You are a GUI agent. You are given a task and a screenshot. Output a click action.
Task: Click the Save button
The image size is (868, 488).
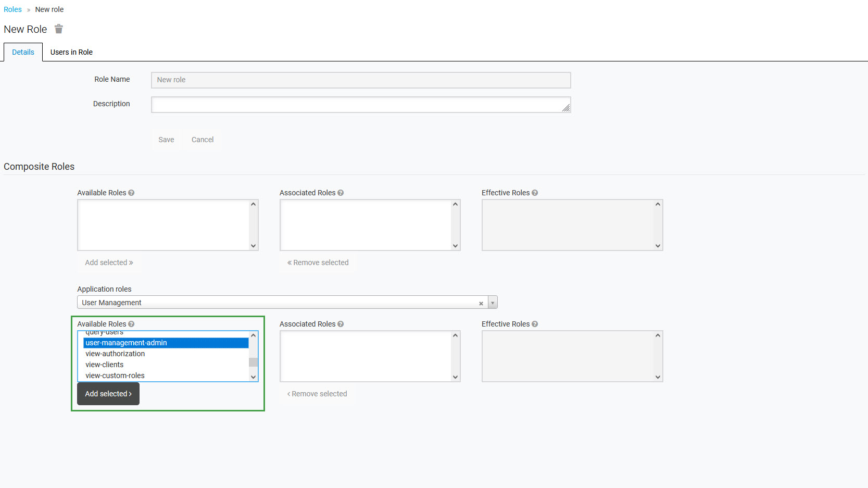click(166, 140)
